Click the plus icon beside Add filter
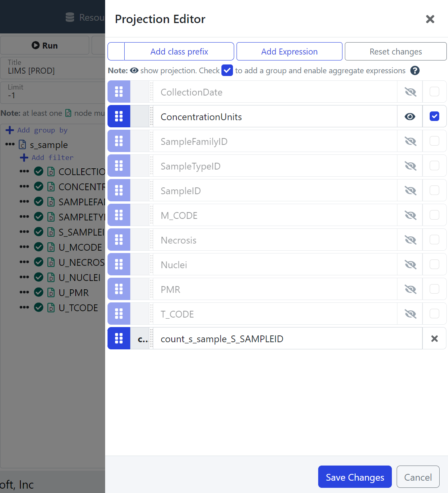The height and width of the screenshot is (493, 448). pos(24,158)
